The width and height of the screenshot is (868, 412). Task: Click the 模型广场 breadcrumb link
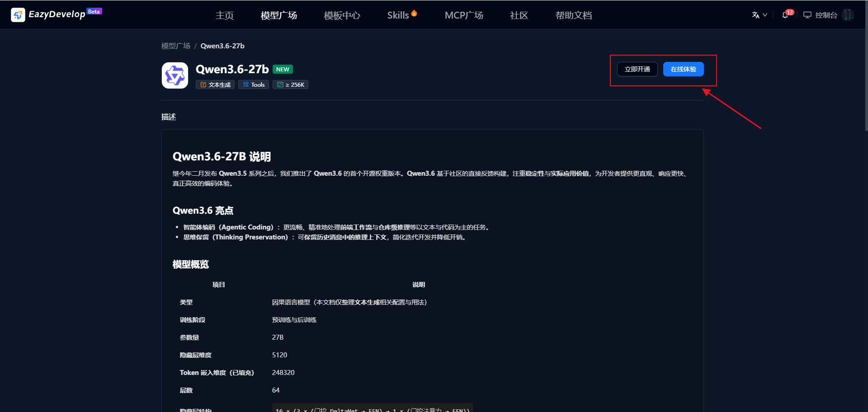coord(176,46)
